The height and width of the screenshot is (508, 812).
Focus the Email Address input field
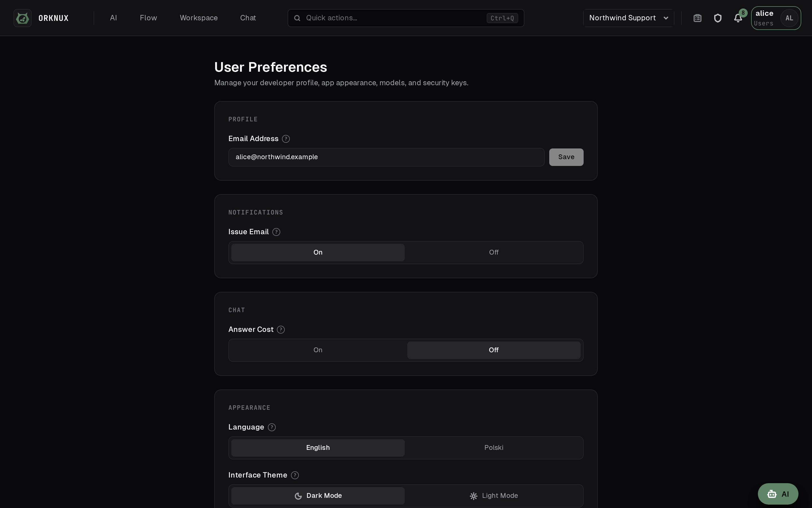pos(386,157)
